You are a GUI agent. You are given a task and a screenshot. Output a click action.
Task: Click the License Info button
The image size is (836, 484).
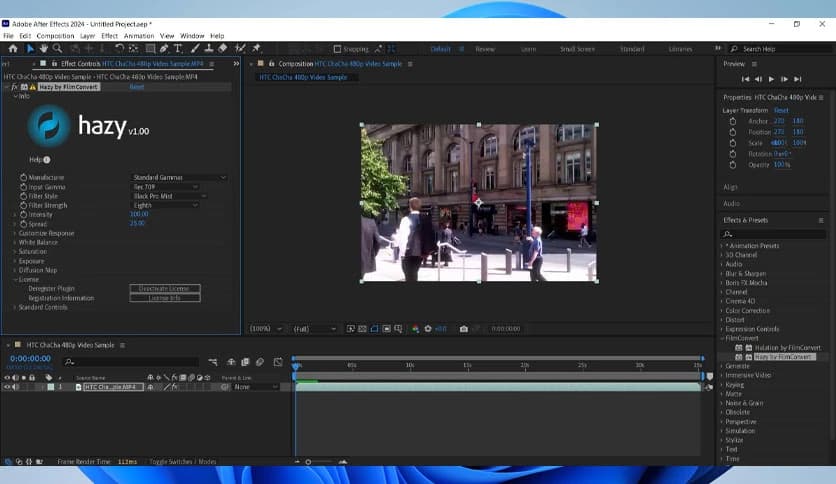[165, 298]
